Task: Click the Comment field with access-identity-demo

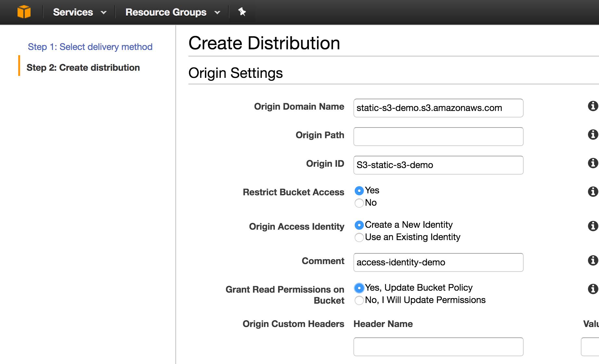Action: pos(438,262)
